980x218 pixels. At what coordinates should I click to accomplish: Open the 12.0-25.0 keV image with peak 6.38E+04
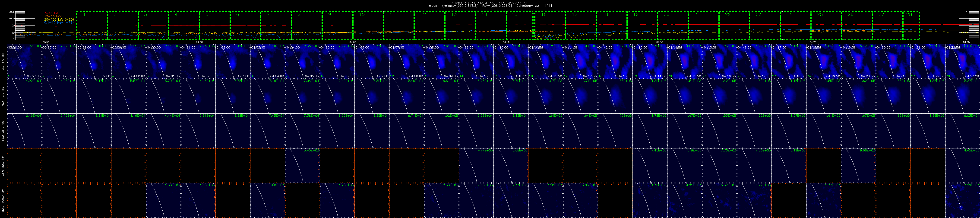point(233,131)
